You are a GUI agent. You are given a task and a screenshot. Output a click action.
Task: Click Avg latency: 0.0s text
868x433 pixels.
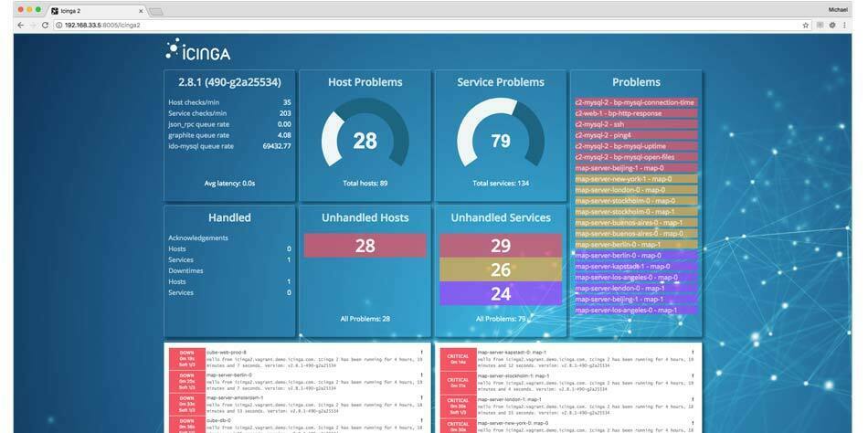229,183
